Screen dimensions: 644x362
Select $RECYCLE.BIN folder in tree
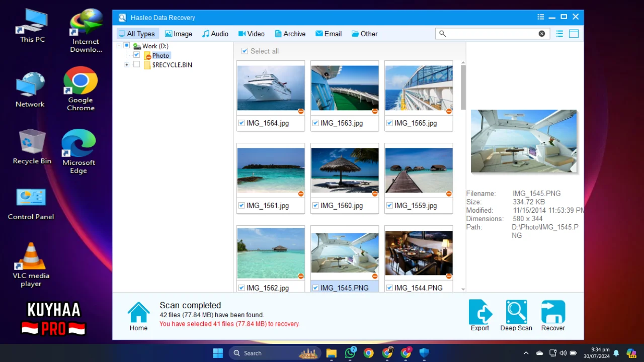[x=172, y=65]
